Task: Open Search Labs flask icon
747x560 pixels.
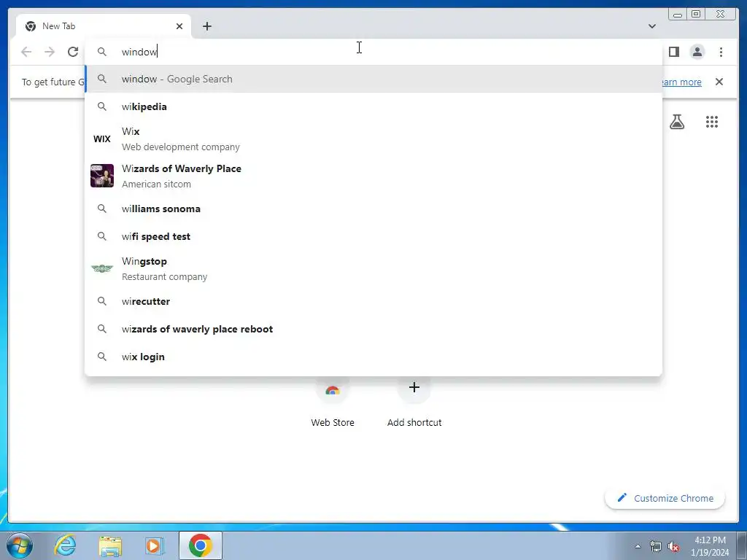Action: coord(676,122)
